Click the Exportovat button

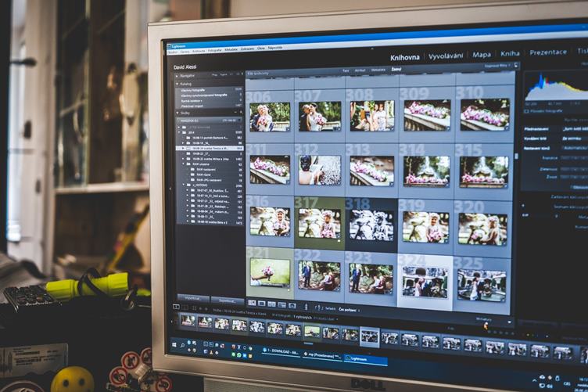pyautogui.click(x=227, y=300)
